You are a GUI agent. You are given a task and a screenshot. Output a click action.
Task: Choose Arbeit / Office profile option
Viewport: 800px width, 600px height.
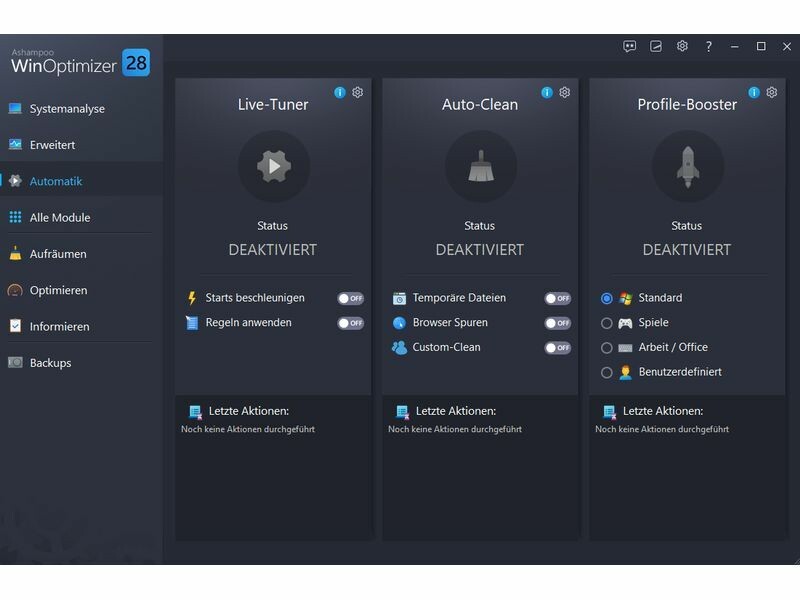point(607,348)
